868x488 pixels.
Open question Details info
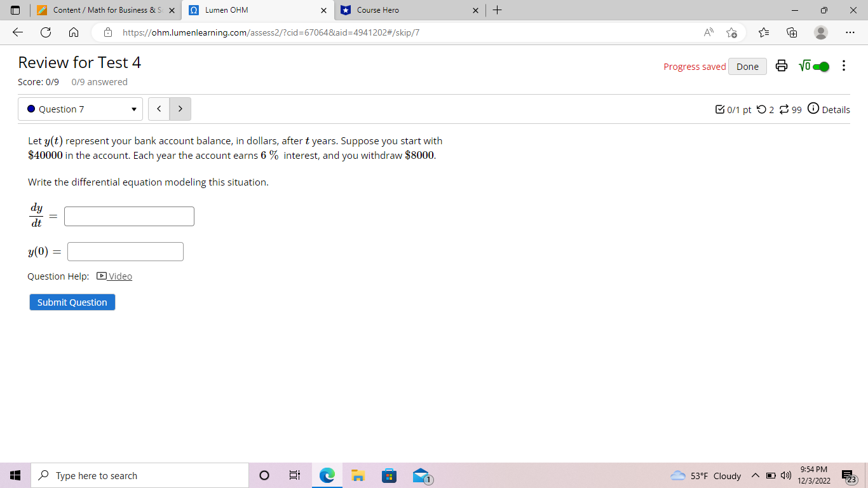pyautogui.click(x=829, y=109)
